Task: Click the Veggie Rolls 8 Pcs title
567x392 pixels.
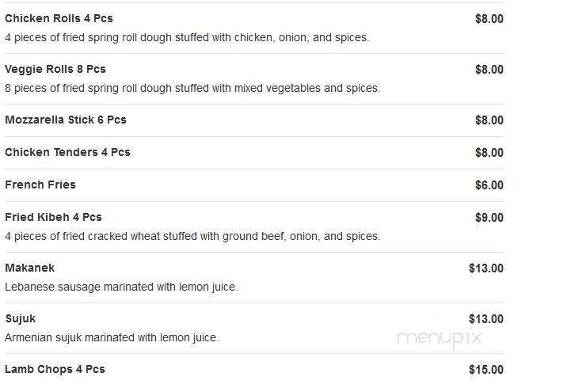Action: point(55,69)
